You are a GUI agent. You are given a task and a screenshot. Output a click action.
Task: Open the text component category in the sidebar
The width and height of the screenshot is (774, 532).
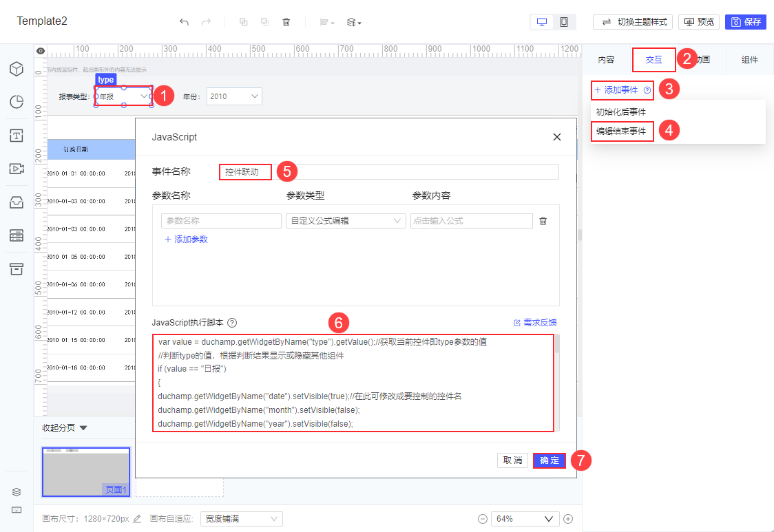coord(17,136)
